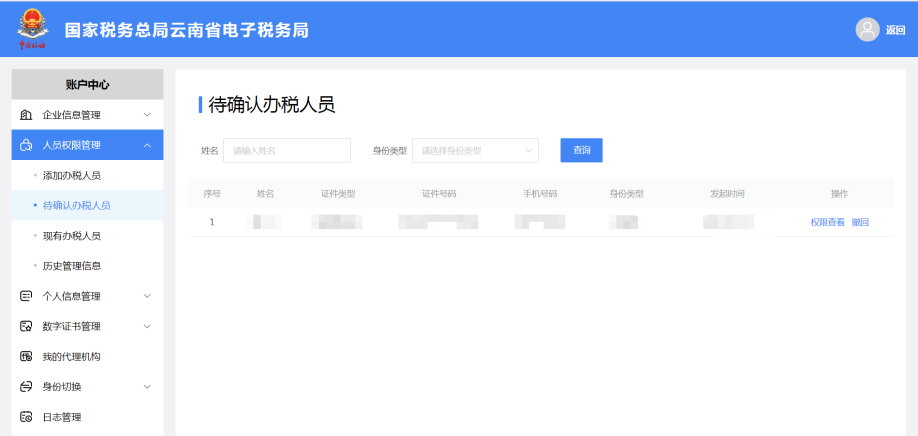Click the 日志管理 log icon
The image size is (918, 436).
click(x=27, y=417)
